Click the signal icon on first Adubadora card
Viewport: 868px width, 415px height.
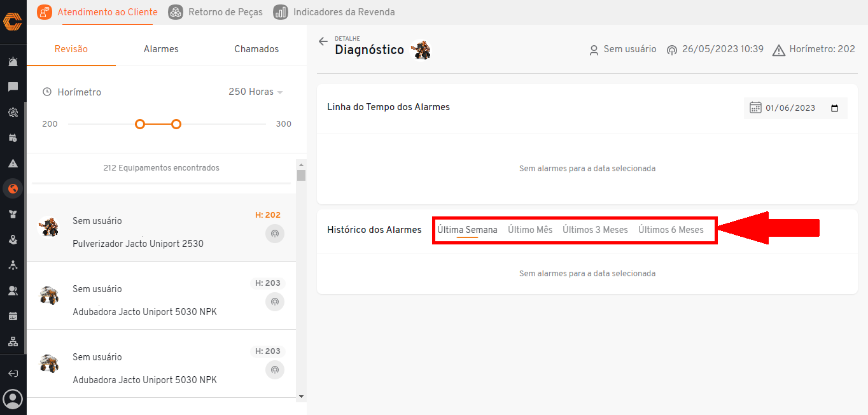(275, 302)
